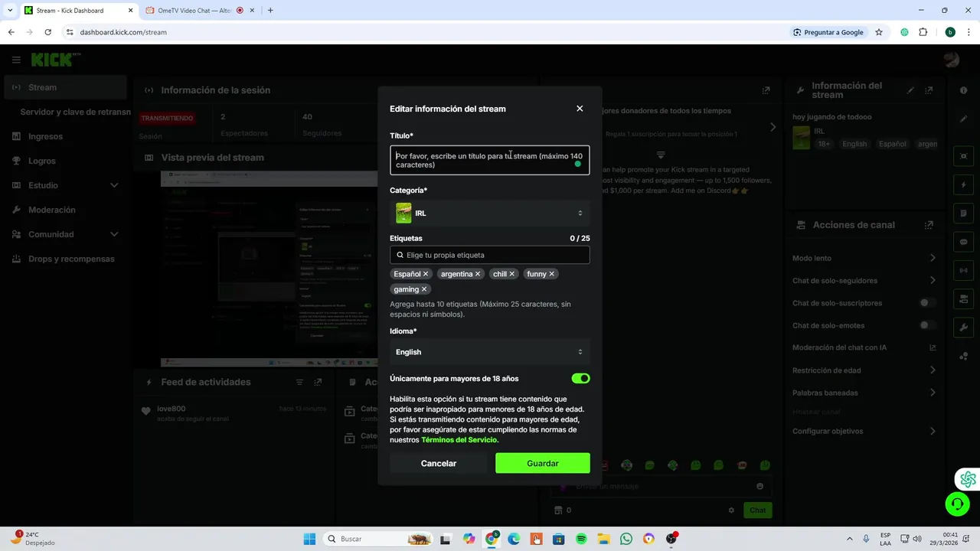This screenshot has height=551, width=980.
Task: Click the Título text field
Action: coord(490,160)
